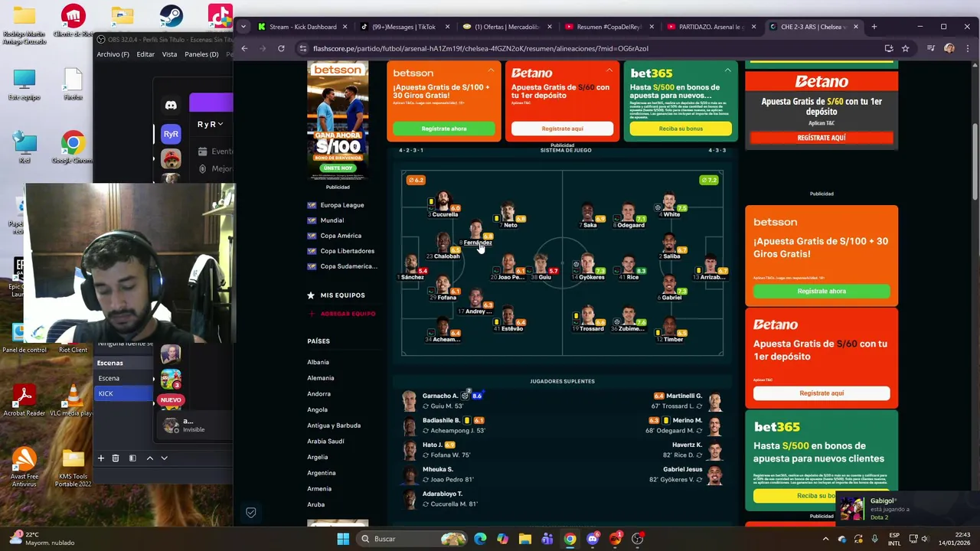980x551 pixels.
Task: Open scene filters icon in OBS
Action: tap(132, 458)
